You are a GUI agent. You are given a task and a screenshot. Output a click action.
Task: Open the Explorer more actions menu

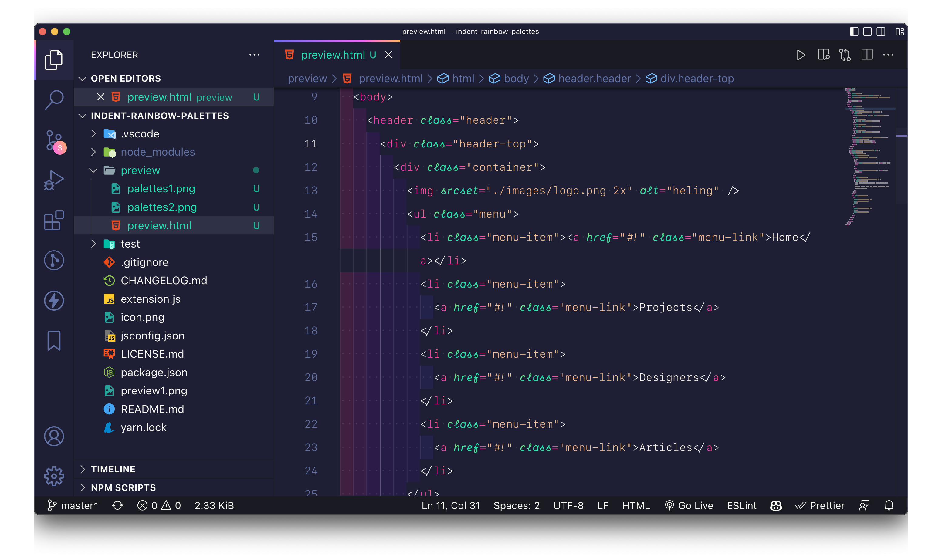point(254,55)
